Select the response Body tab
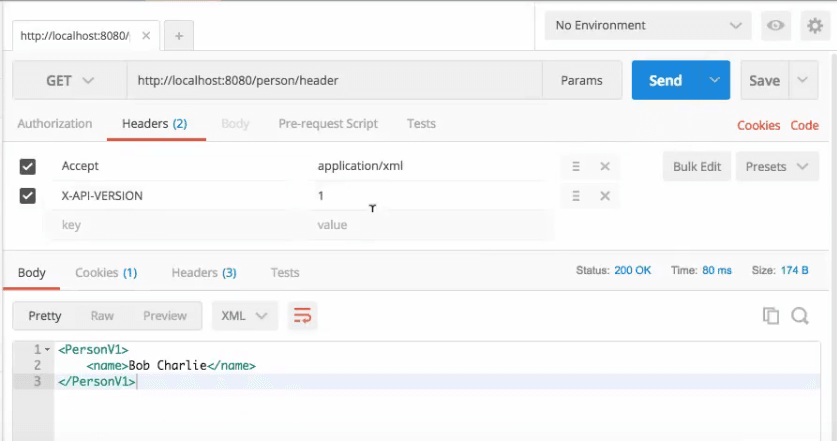The width and height of the screenshot is (837, 441). [x=31, y=273]
